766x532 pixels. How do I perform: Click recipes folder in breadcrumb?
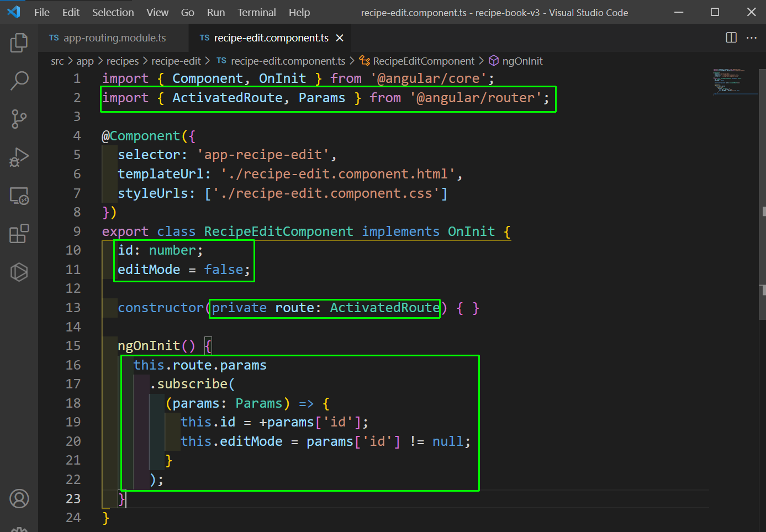pyautogui.click(x=123, y=61)
